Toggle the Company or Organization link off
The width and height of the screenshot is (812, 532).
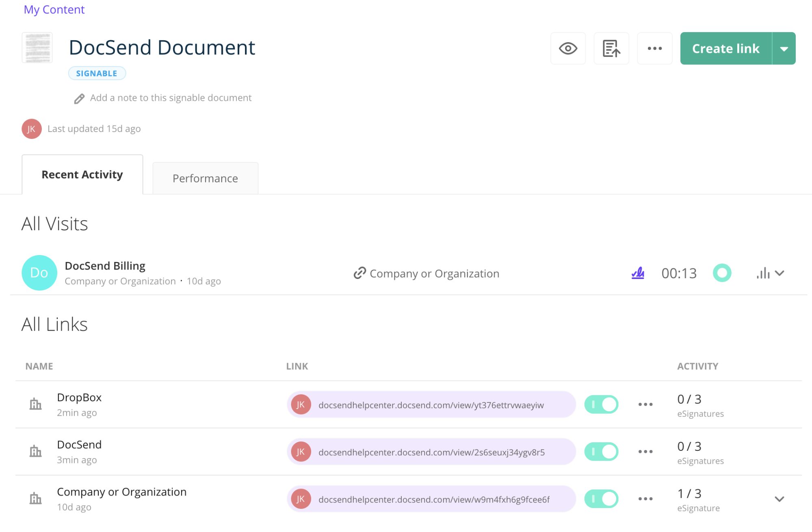tap(601, 499)
